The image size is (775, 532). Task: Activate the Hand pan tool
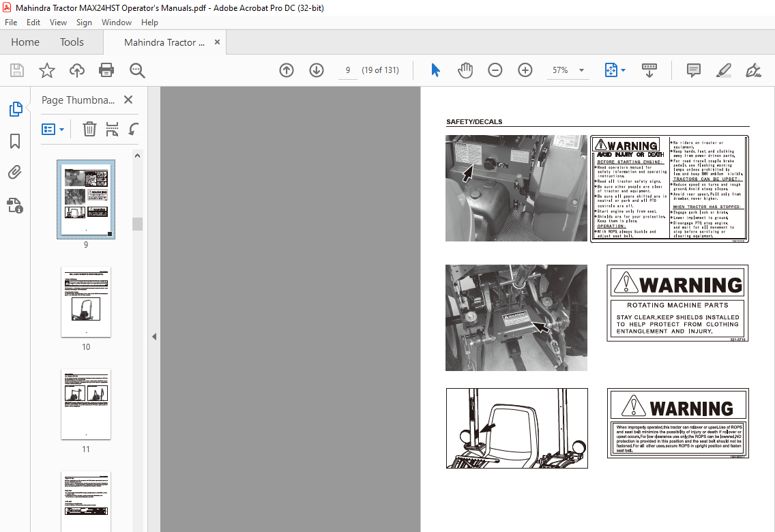click(x=465, y=70)
